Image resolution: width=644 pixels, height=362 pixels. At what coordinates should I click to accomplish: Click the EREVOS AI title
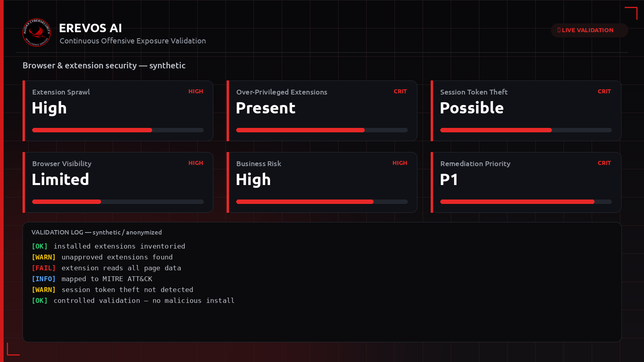pos(91,28)
